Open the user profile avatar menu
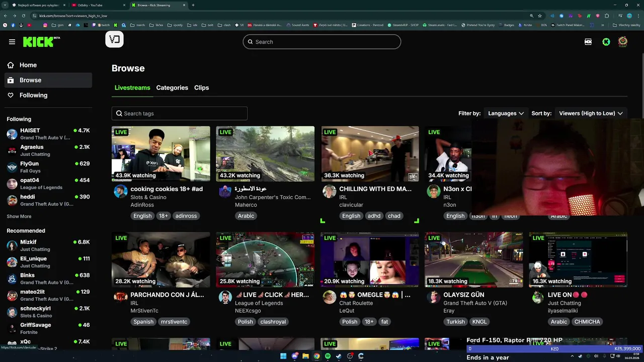The image size is (644, 362). [623, 42]
